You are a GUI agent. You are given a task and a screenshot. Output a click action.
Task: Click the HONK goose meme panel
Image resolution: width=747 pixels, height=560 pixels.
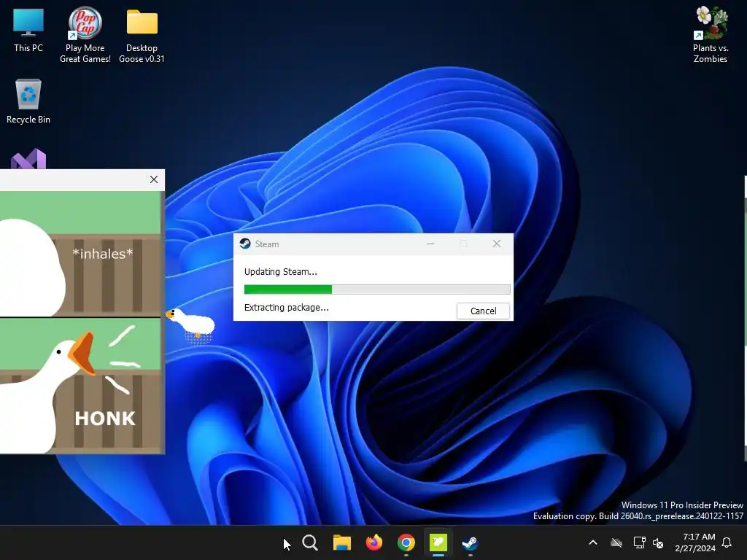click(x=80, y=386)
